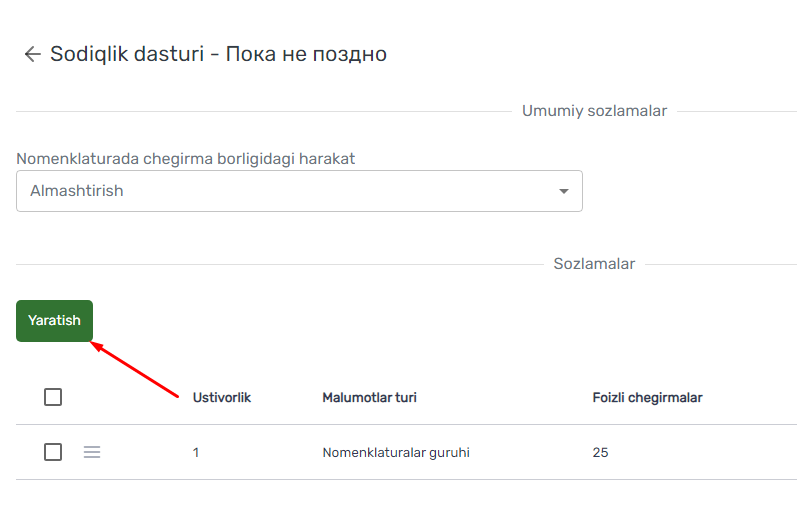The image size is (797, 513).
Task: Expand the Almashtirish dropdown caret arrow
Action: (x=563, y=191)
